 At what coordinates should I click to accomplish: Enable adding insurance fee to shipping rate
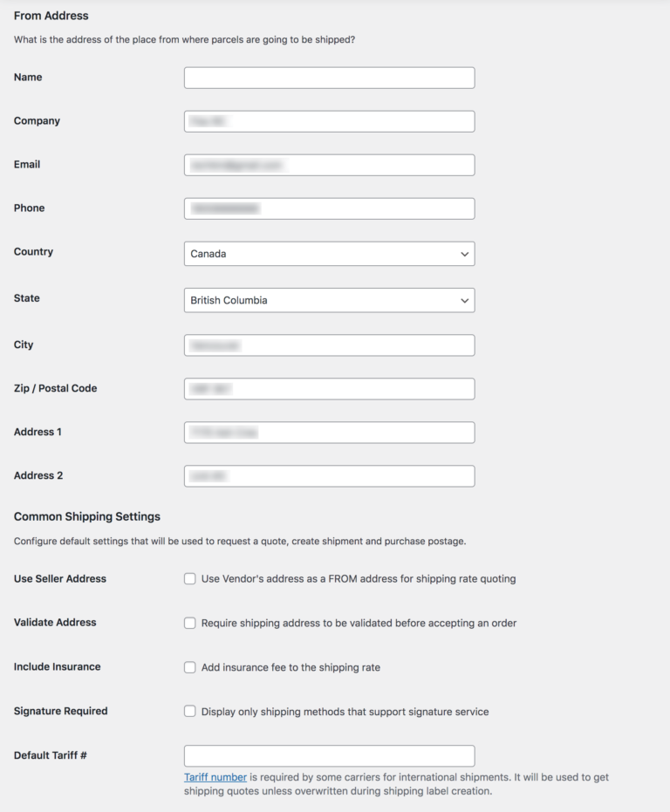(x=189, y=666)
